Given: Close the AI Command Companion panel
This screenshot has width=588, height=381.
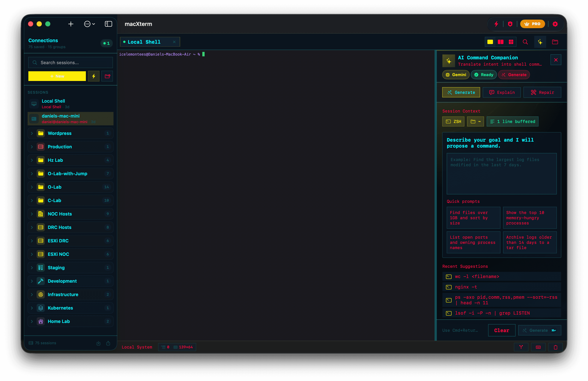Looking at the screenshot, I should [x=556, y=60].
